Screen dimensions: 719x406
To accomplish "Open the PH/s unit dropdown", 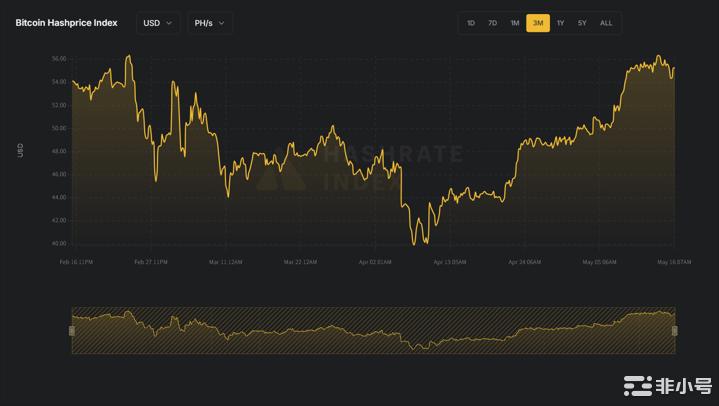I will tap(210, 23).
